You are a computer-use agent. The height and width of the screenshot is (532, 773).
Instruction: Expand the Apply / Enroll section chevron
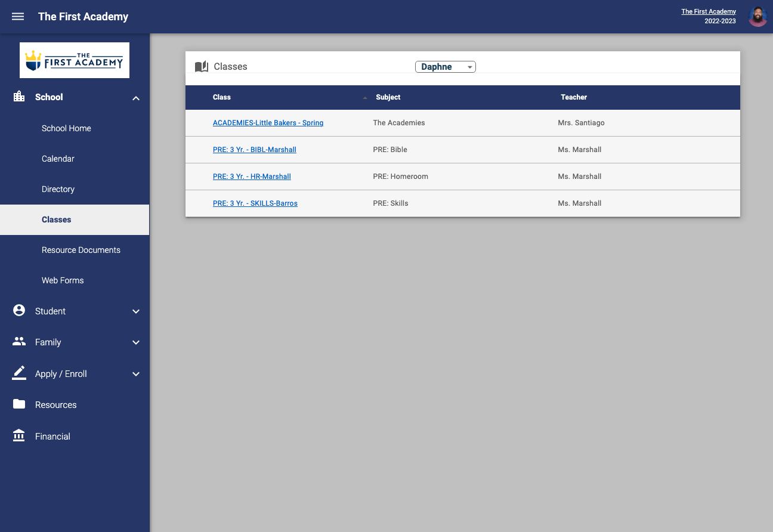tap(136, 374)
